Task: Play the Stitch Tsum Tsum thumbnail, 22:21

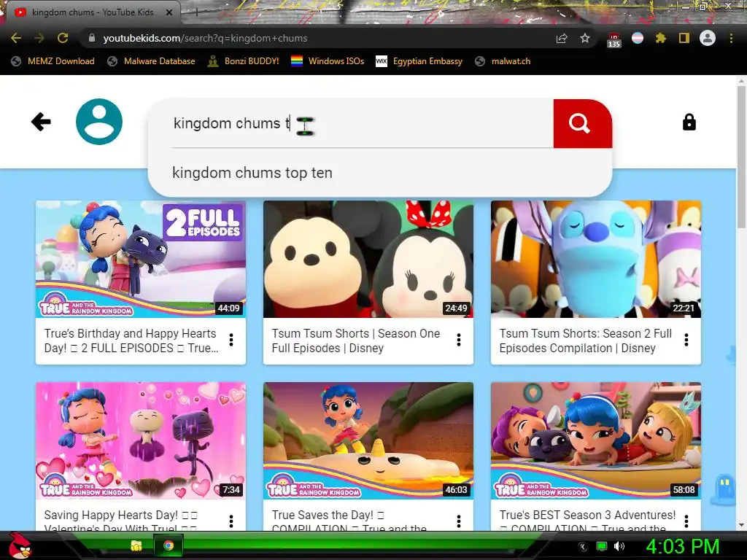Action: coord(596,259)
